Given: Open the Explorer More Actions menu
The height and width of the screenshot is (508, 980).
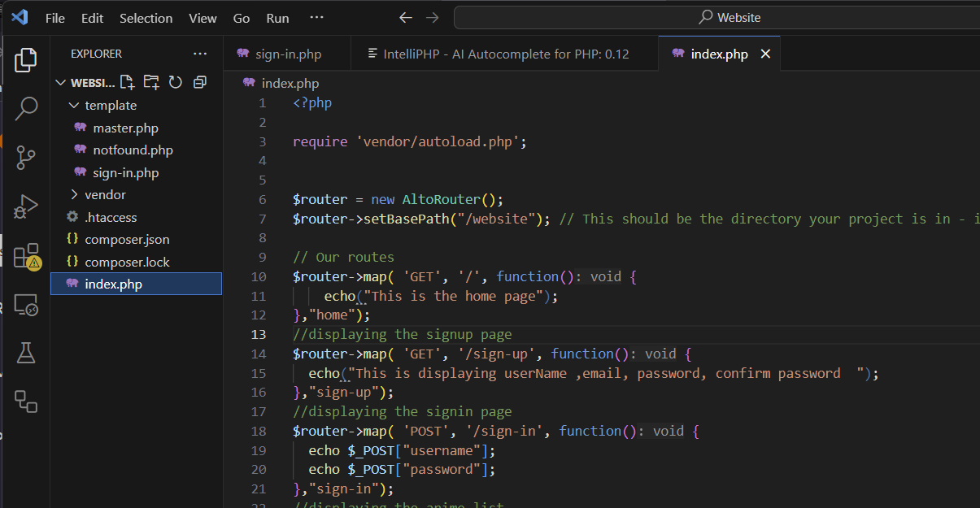Looking at the screenshot, I should 199,53.
